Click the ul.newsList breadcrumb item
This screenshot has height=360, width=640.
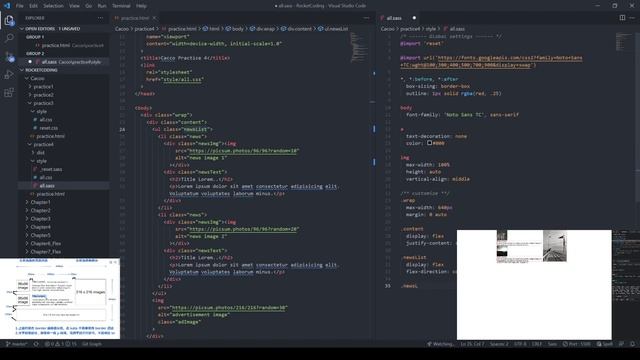[333, 29]
